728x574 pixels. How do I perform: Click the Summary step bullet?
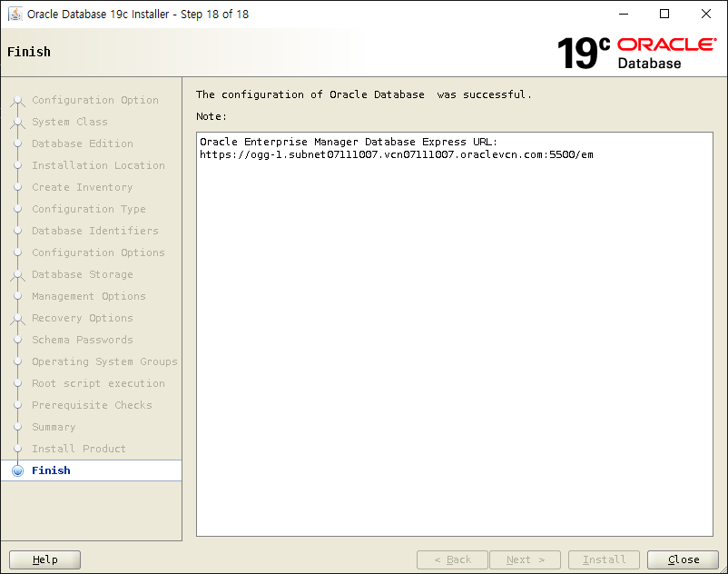[17, 427]
